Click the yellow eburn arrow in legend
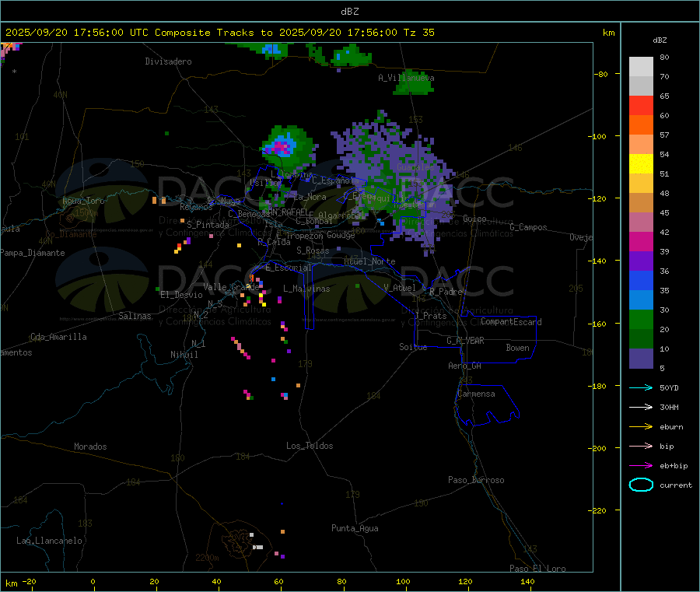This screenshot has width=700, height=592. [x=641, y=427]
